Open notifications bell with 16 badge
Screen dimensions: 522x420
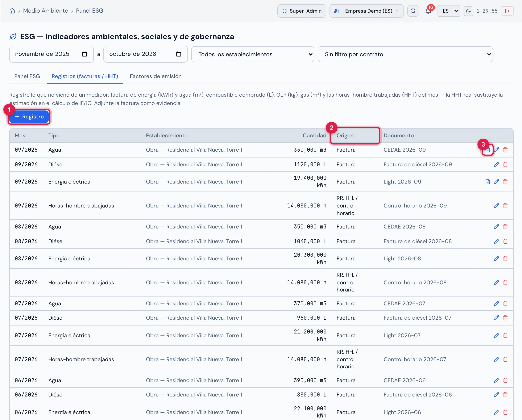tap(428, 11)
